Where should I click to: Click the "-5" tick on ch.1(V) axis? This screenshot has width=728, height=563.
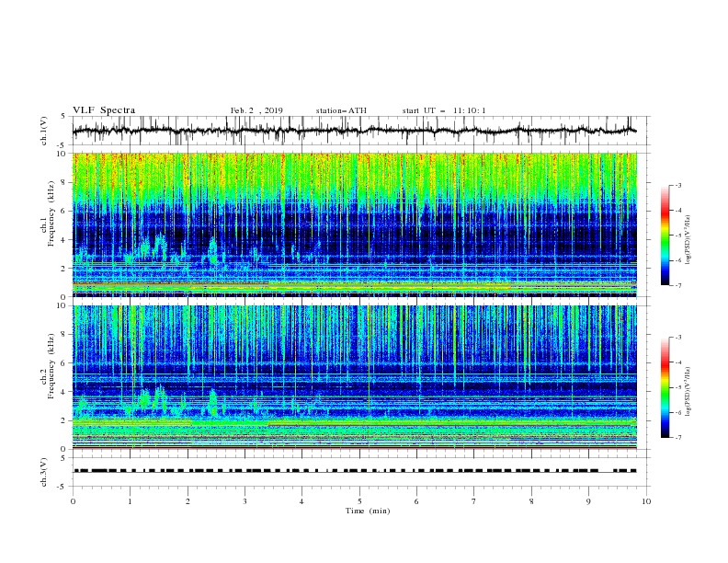tap(63, 145)
